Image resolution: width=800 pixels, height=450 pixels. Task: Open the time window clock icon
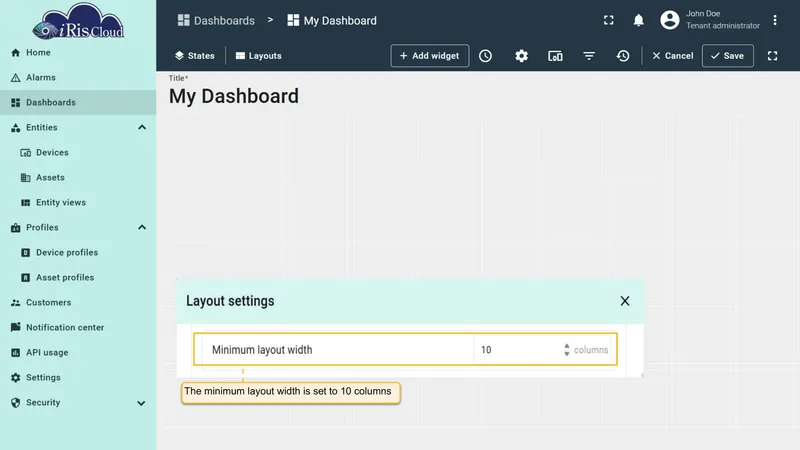click(485, 56)
